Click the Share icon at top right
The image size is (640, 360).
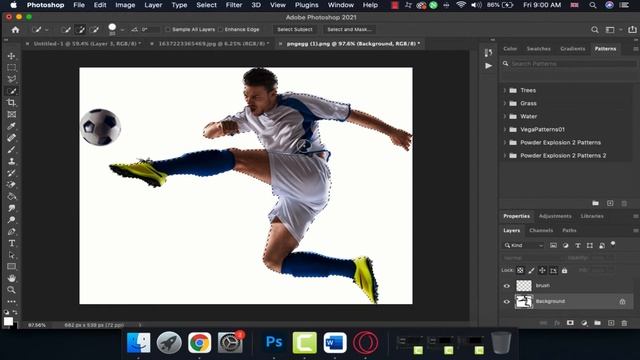point(632,30)
